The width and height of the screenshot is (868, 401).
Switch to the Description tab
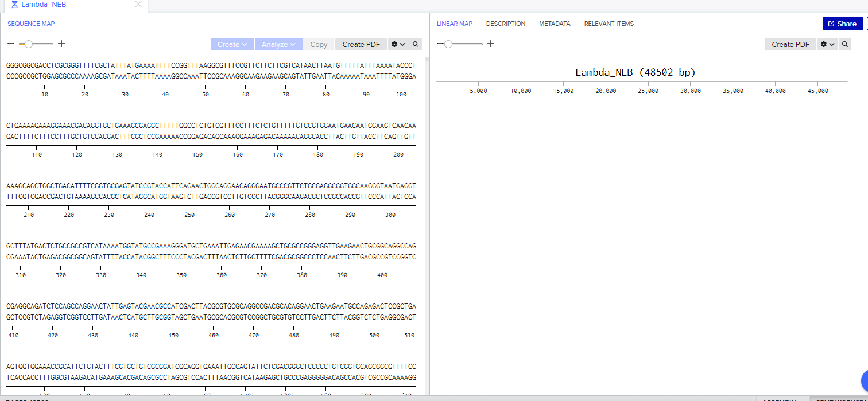point(505,24)
